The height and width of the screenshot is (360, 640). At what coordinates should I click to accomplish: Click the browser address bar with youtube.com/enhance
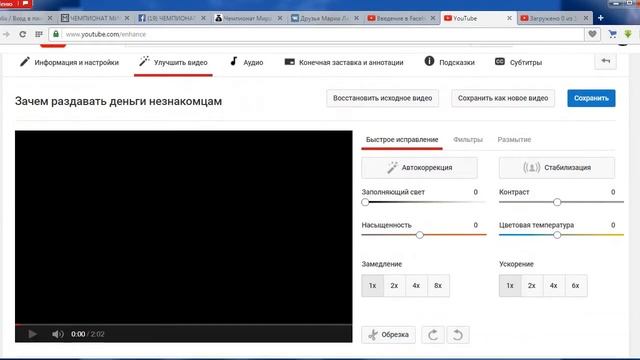(316, 34)
